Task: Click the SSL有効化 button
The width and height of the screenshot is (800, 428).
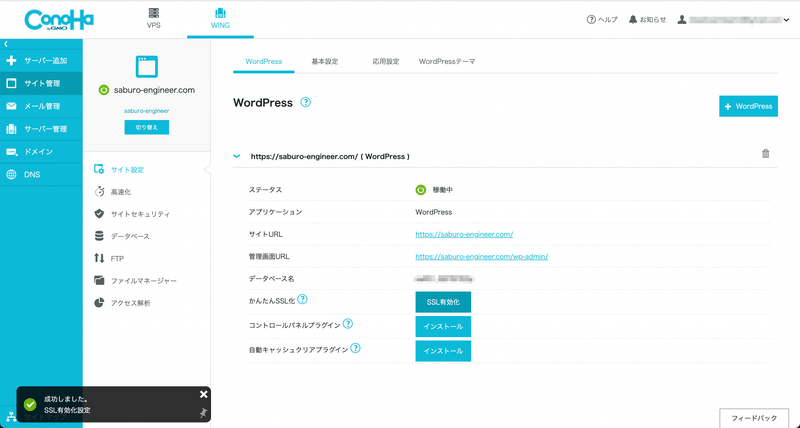Action: [443, 302]
